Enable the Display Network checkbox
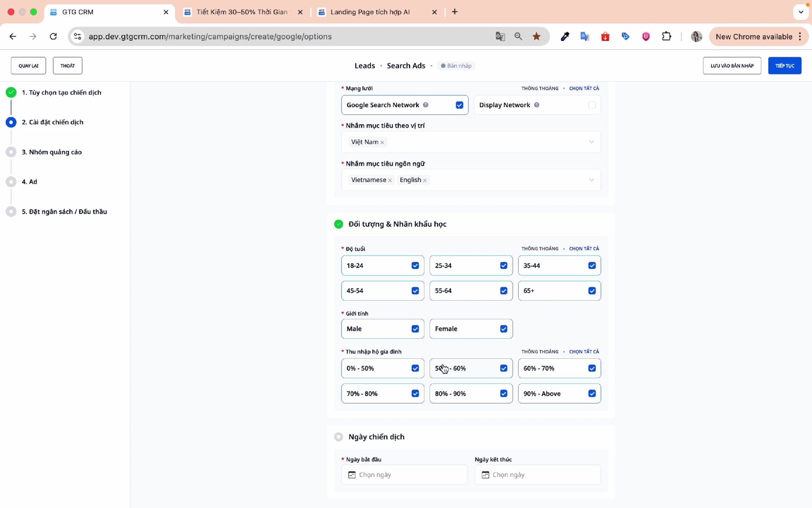The height and width of the screenshot is (508, 812). pyautogui.click(x=592, y=105)
